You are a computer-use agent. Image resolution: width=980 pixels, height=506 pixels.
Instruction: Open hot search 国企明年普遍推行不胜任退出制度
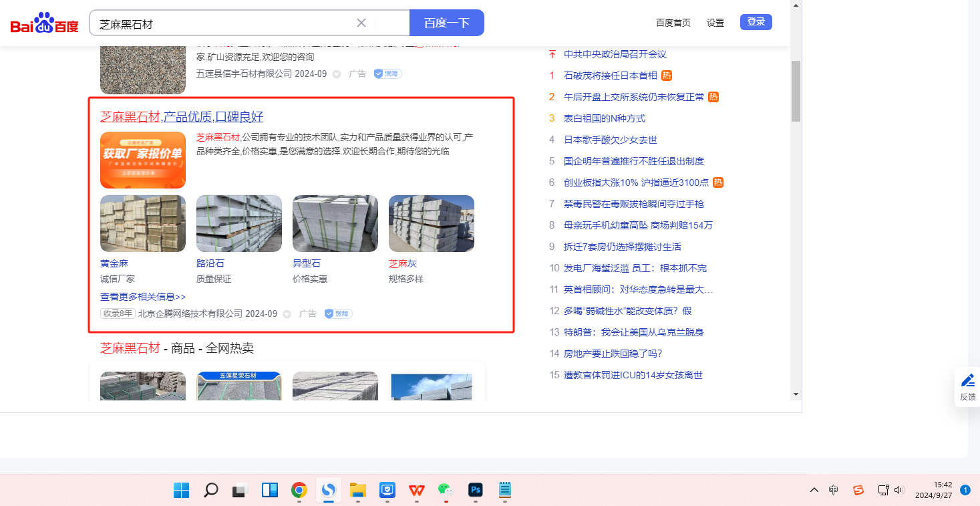point(634,161)
